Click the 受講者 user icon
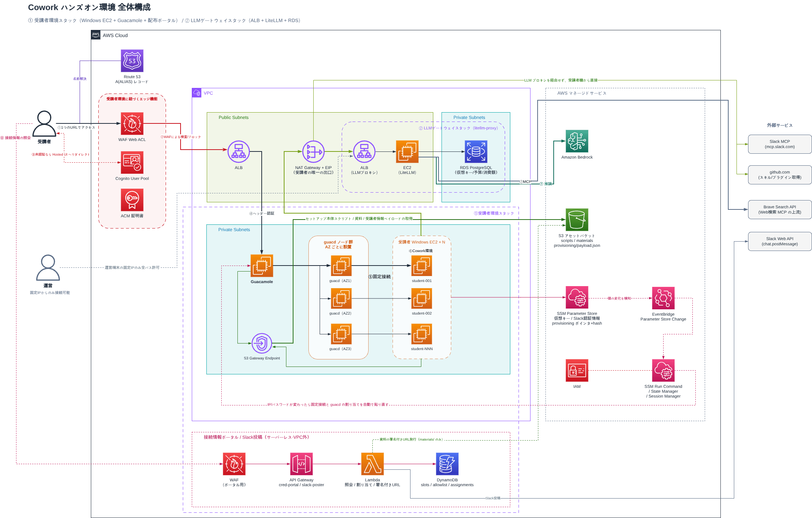 point(44,123)
